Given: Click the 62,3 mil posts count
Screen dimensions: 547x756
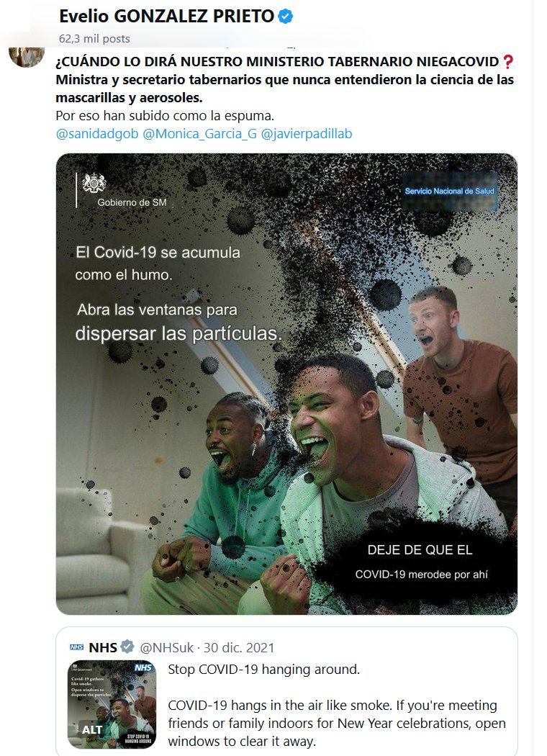Looking at the screenshot, I should [x=94, y=38].
